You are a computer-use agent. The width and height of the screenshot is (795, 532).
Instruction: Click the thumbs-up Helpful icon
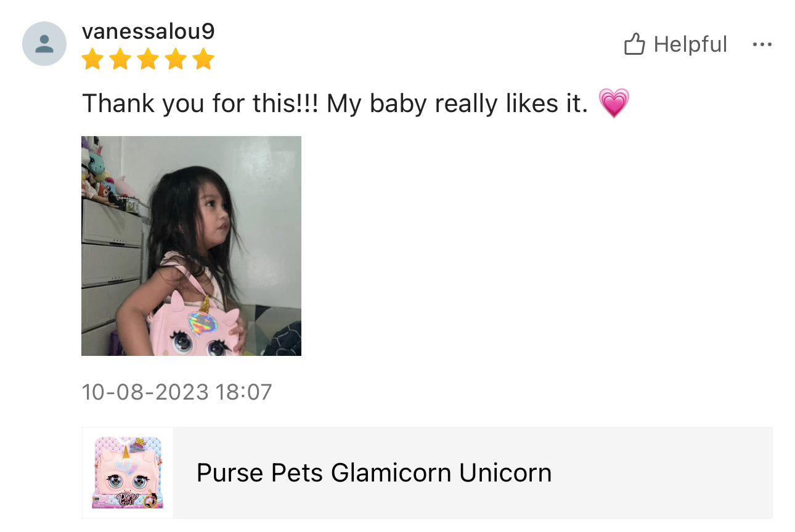tap(634, 44)
